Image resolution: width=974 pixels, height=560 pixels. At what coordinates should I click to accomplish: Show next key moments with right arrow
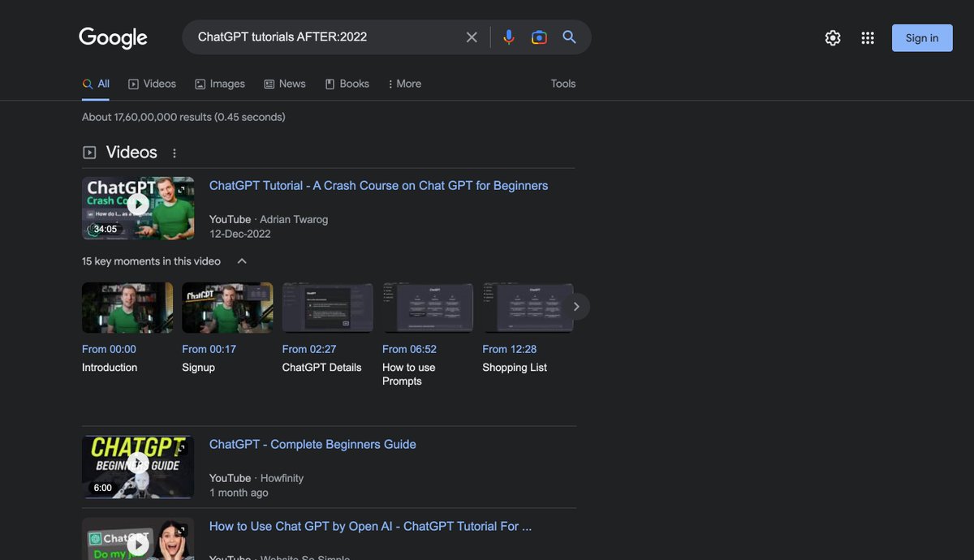click(576, 307)
